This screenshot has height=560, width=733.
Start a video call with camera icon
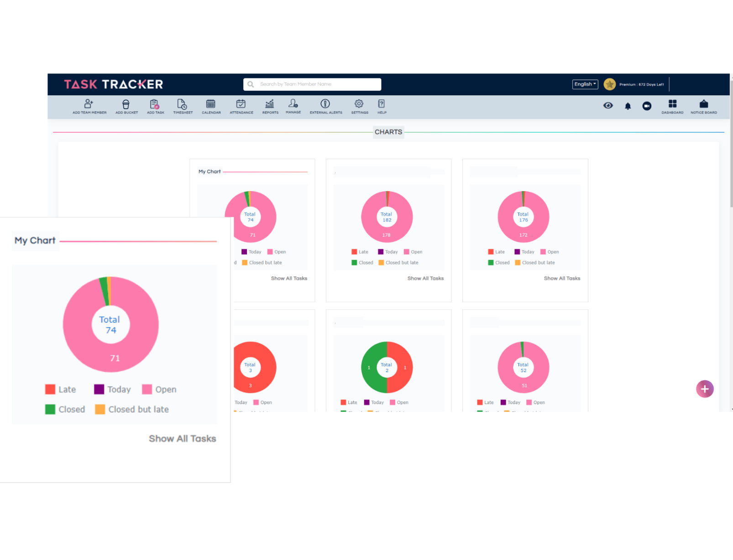647,106
